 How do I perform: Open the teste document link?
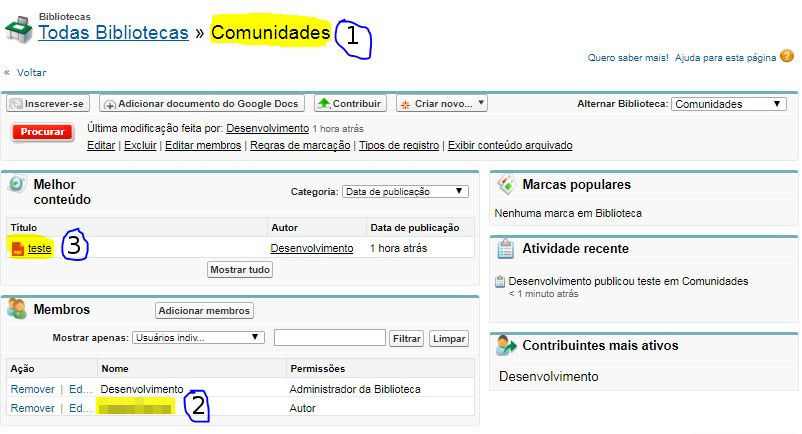coord(39,248)
